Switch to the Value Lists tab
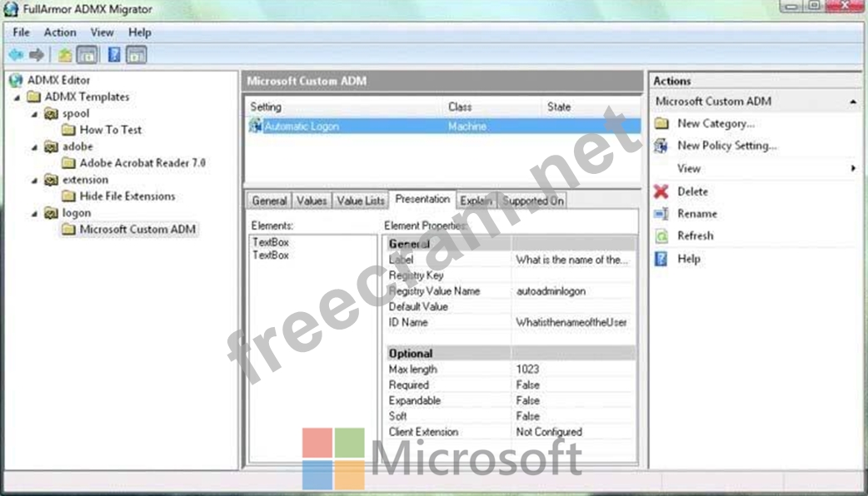 point(361,201)
